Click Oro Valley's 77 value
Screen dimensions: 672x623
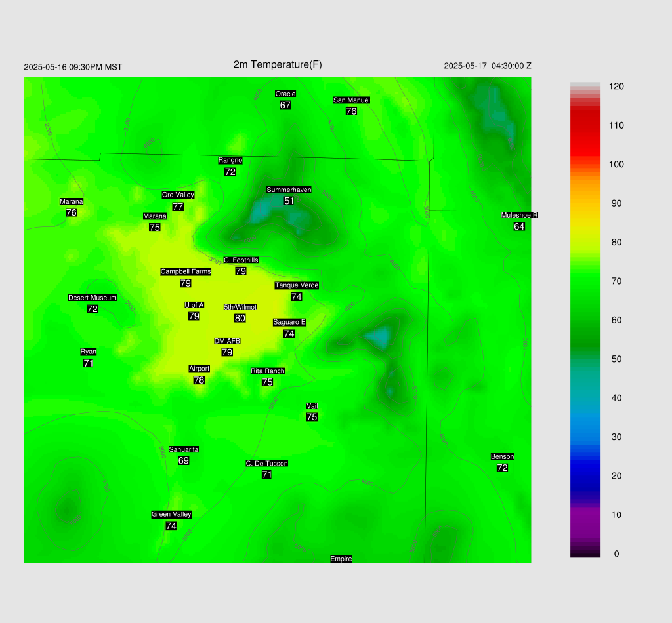(x=178, y=207)
